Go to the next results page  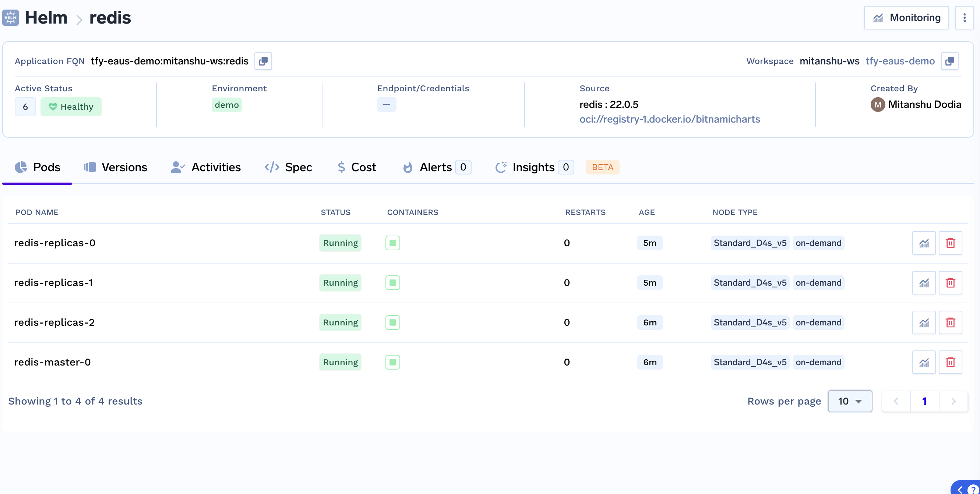point(953,401)
